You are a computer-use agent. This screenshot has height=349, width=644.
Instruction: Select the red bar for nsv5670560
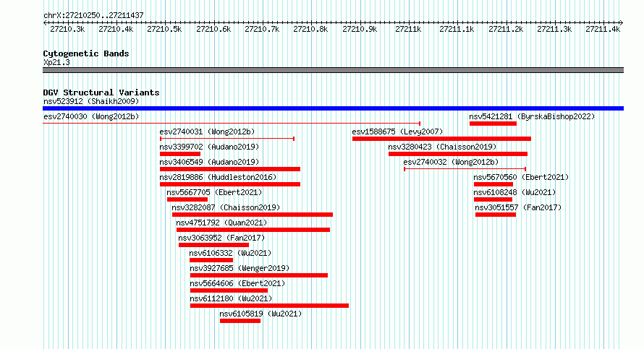(493, 184)
